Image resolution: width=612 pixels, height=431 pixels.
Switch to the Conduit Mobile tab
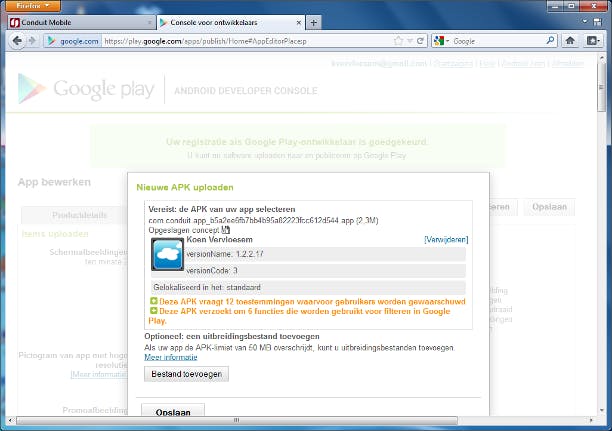[81, 23]
